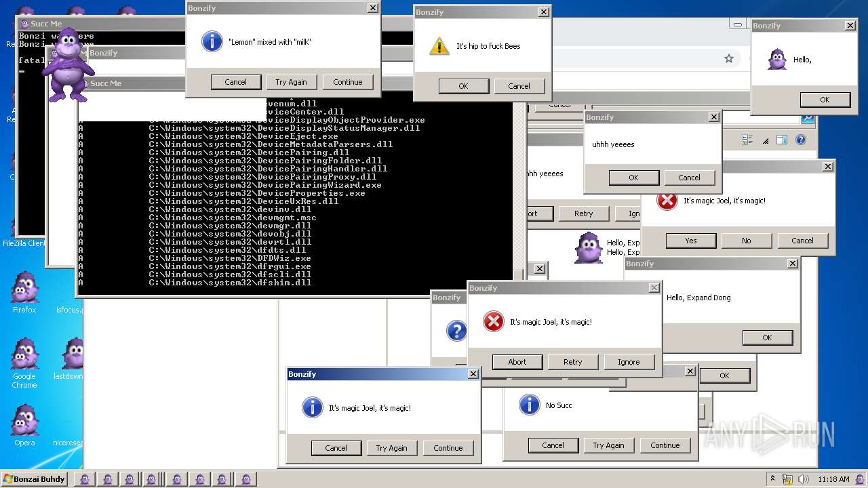Click Continue in the No Succ dialog
This screenshot has width=868, height=488.
(665, 445)
